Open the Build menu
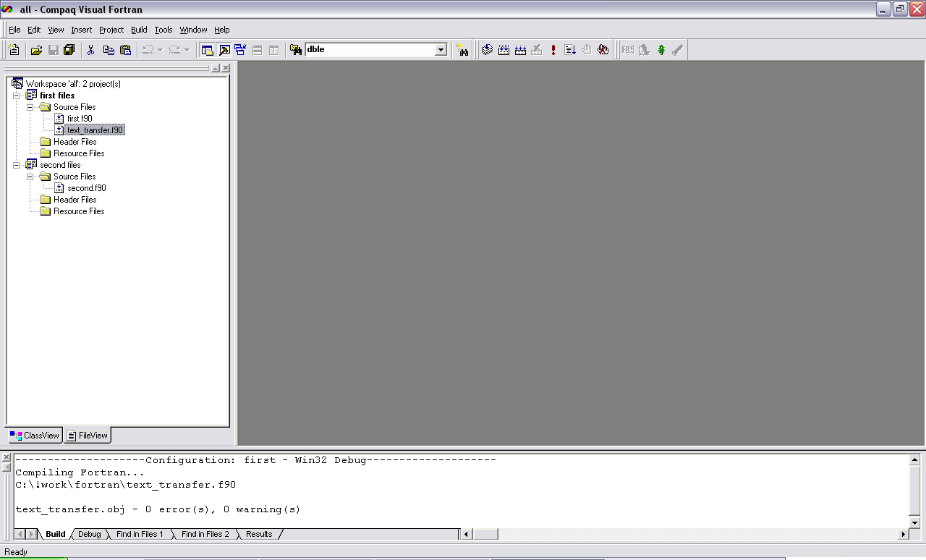This screenshot has width=926, height=560. click(139, 30)
